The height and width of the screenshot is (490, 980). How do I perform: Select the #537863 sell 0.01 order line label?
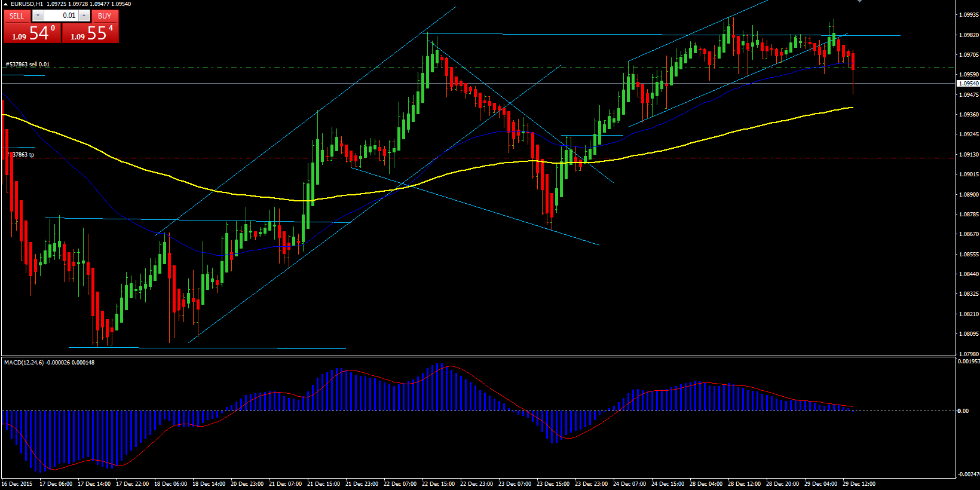point(27,64)
